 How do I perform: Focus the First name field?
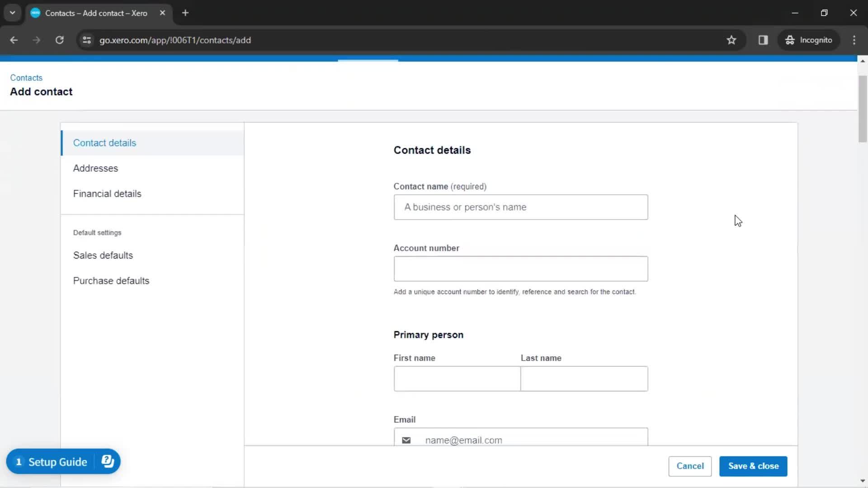click(x=457, y=379)
